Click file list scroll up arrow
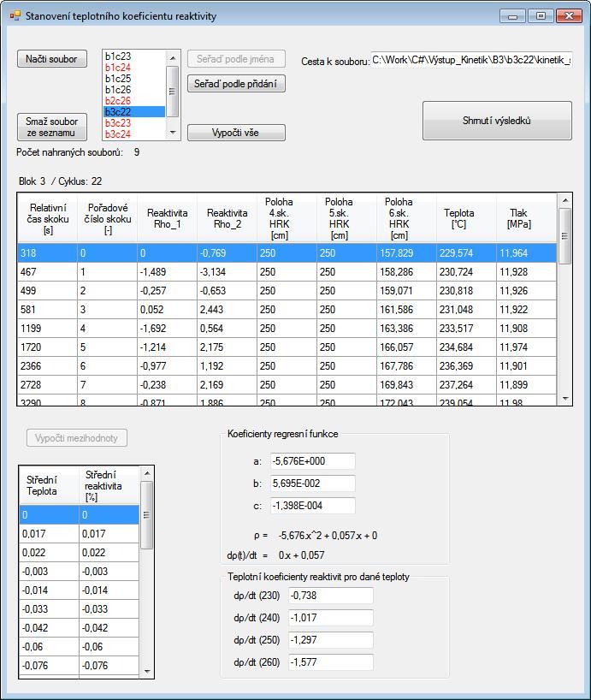This screenshot has width=591, height=700. click(173, 57)
